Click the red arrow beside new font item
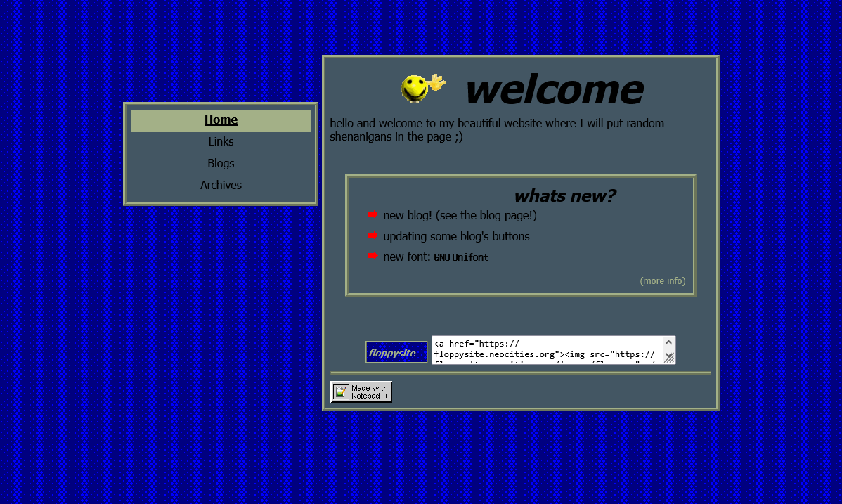The image size is (842, 504). (x=373, y=256)
